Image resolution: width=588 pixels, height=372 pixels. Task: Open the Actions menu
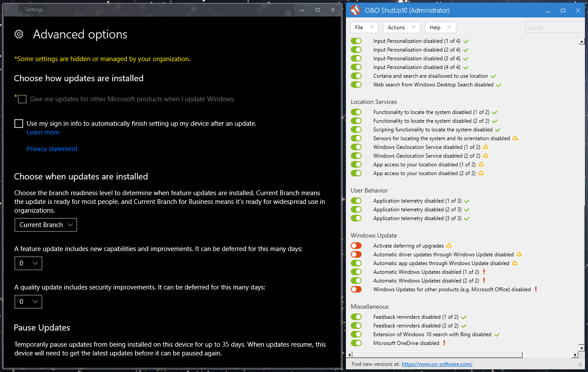click(401, 28)
